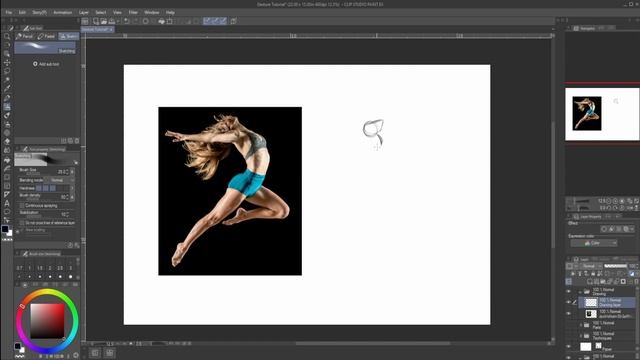This screenshot has height=360, width=640.
Task: Toggle Do not cross lines of reference layer
Action: pyautogui.click(x=22, y=223)
